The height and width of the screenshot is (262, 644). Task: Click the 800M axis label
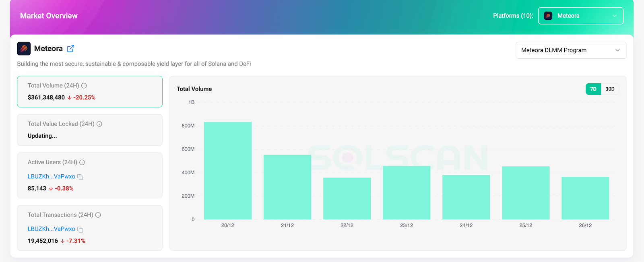[x=188, y=126]
